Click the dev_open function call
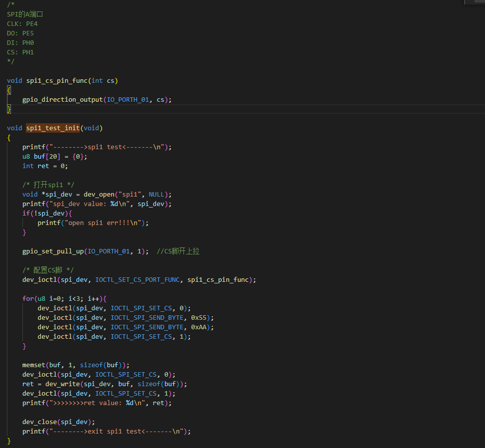The image size is (485, 448). tap(99, 195)
